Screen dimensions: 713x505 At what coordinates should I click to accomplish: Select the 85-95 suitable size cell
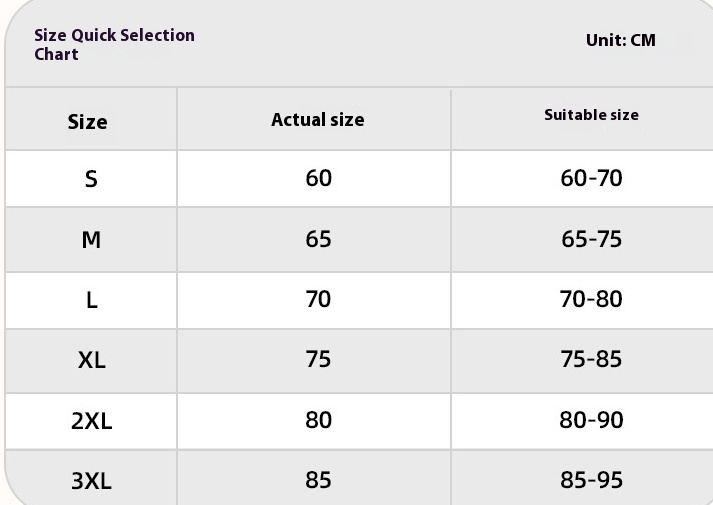click(591, 480)
